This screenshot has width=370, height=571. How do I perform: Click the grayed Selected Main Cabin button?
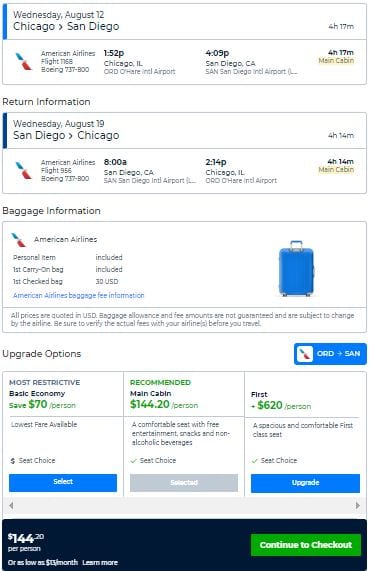tap(184, 483)
